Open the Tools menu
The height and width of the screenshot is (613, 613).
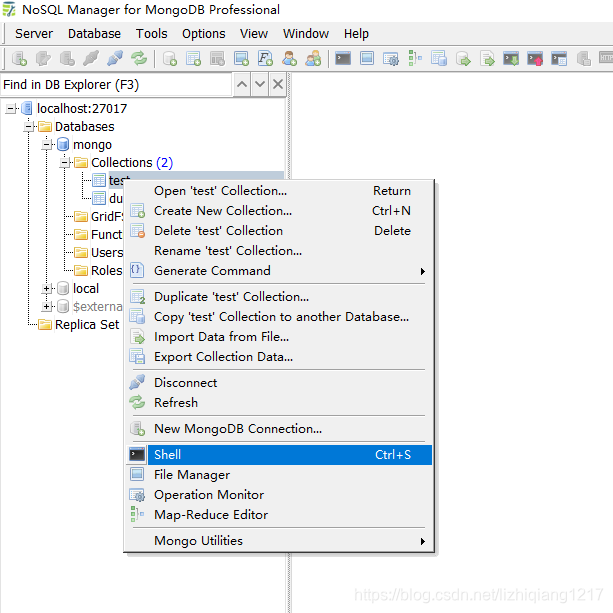151,34
